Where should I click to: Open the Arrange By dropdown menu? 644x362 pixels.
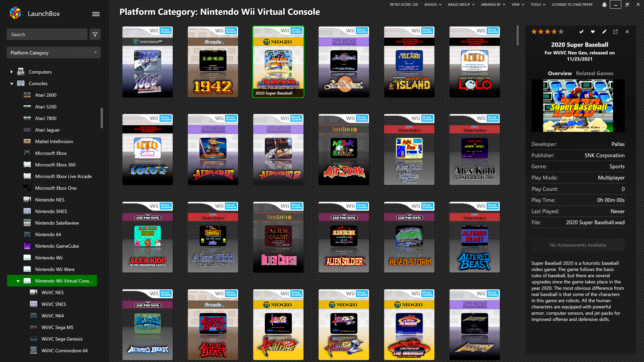pos(493,5)
